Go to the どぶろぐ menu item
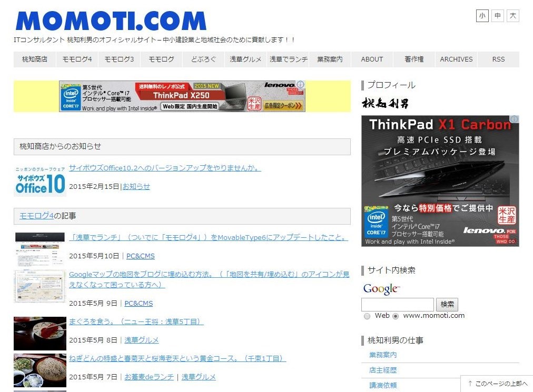Viewport: 533px width, 392px height. [x=203, y=59]
